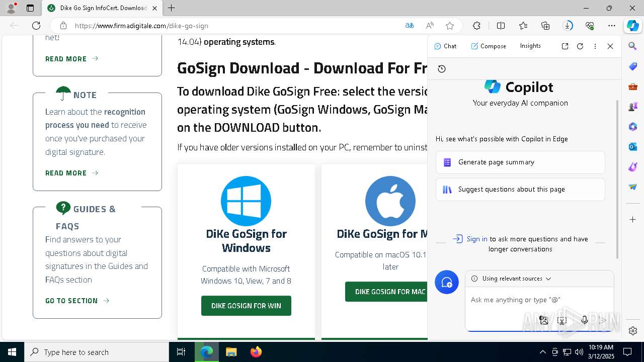Open Favorites list

pos(523,26)
